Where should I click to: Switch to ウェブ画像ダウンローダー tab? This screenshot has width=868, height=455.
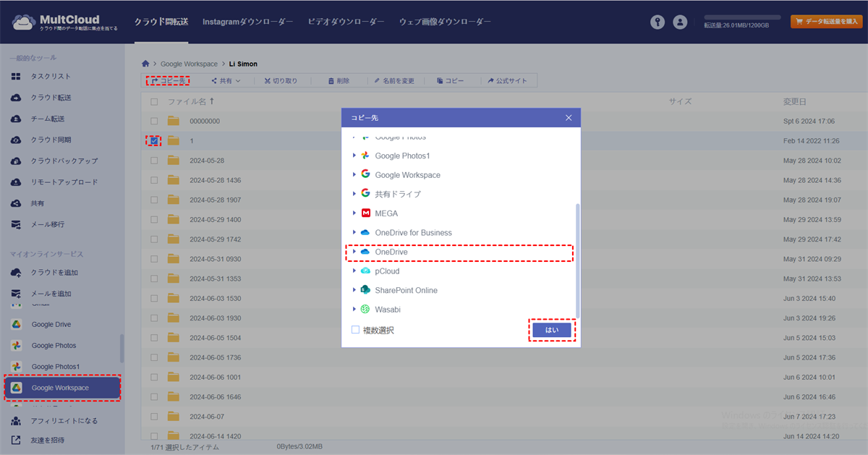(445, 22)
